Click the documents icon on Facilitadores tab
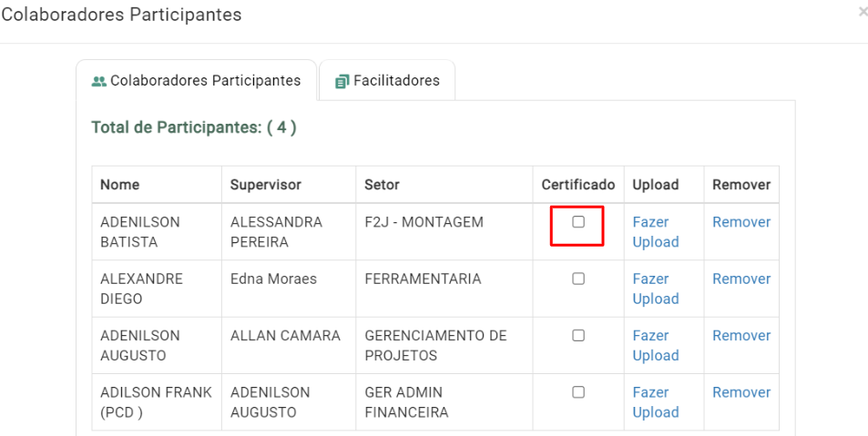868x436 pixels. point(342,81)
